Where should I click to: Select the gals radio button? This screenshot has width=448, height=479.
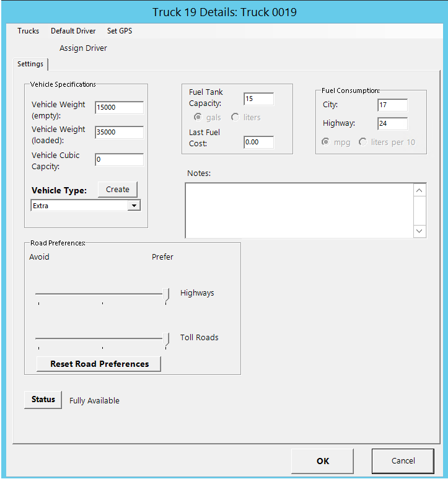coord(198,118)
